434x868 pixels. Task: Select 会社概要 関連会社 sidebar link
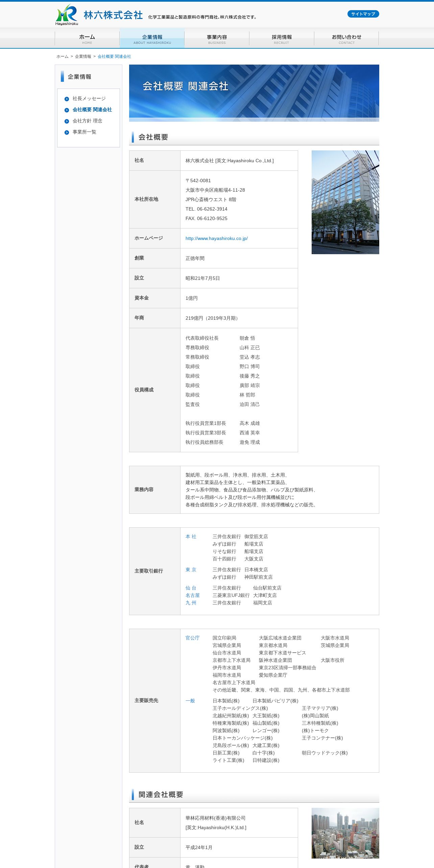click(x=92, y=110)
